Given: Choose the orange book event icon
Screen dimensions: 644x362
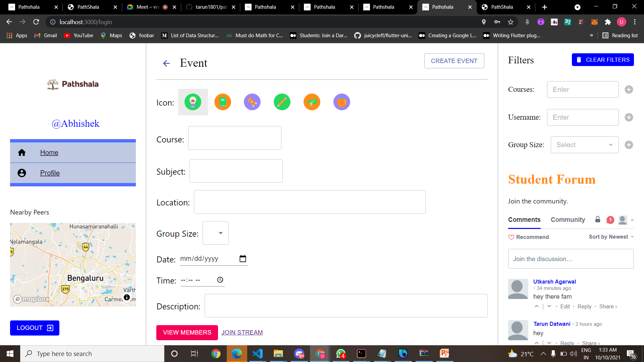Looking at the screenshot, I should point(223,102).
